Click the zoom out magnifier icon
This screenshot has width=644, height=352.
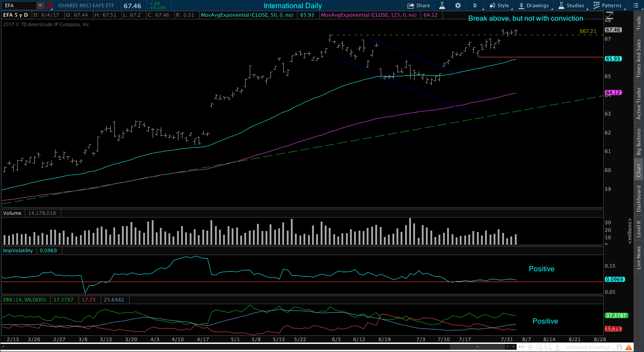pyautogui.click(x=548, y=347)
